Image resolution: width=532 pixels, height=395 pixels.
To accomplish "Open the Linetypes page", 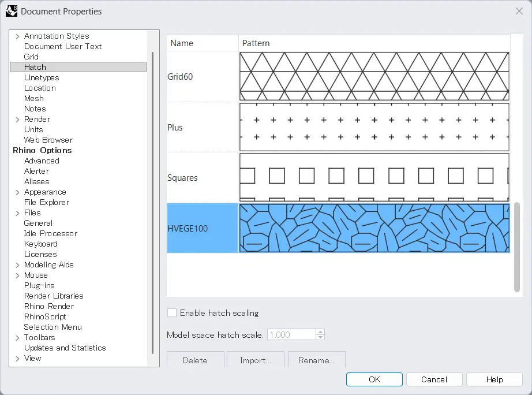I will click(42, 77).
